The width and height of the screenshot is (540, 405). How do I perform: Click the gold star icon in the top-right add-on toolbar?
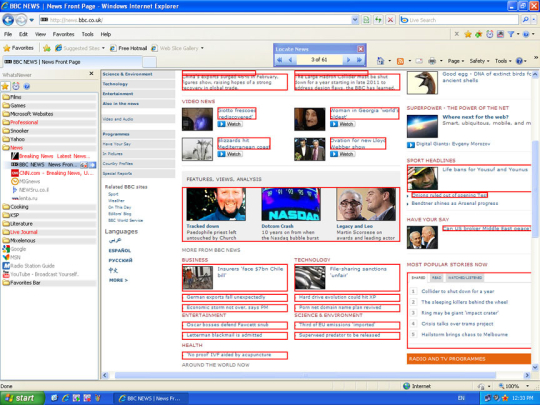(468, 34)
